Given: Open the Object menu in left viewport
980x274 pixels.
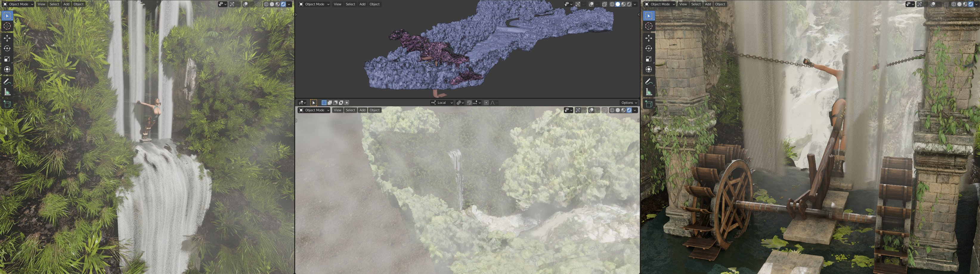Looking at the screenshot, I should click(79, 4).
